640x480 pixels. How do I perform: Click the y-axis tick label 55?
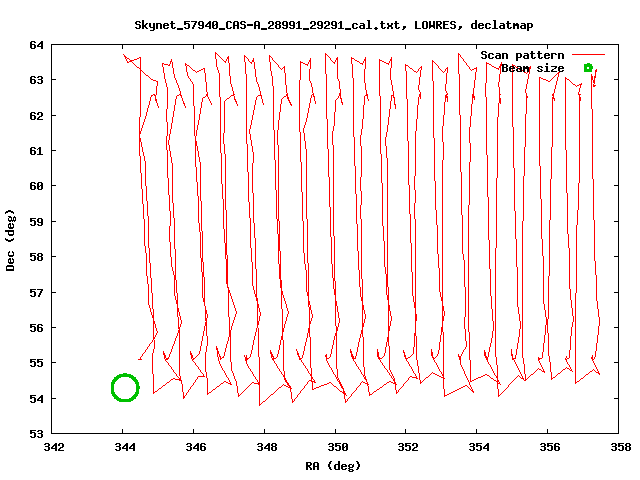(36, 363)
